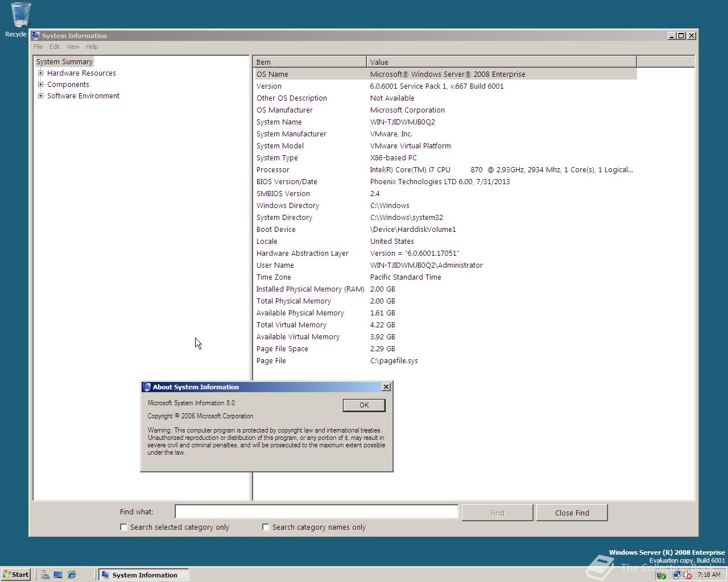Select the System Directory item
Image resolution: width=728 pixels, height=582 pixels.
click(284, 217)
